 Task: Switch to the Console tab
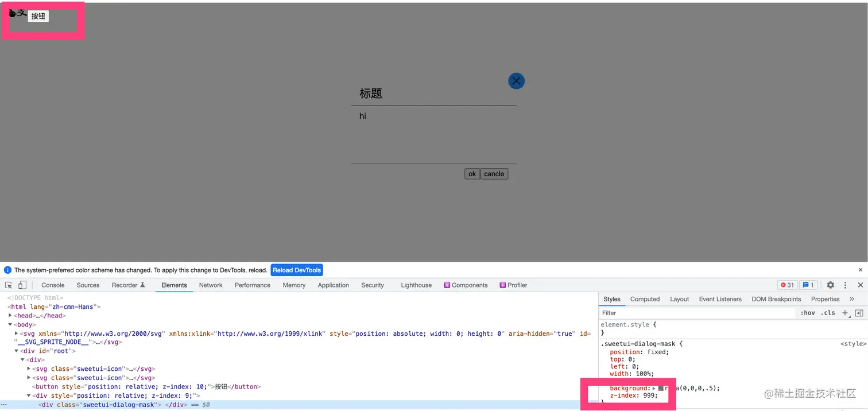53,285
